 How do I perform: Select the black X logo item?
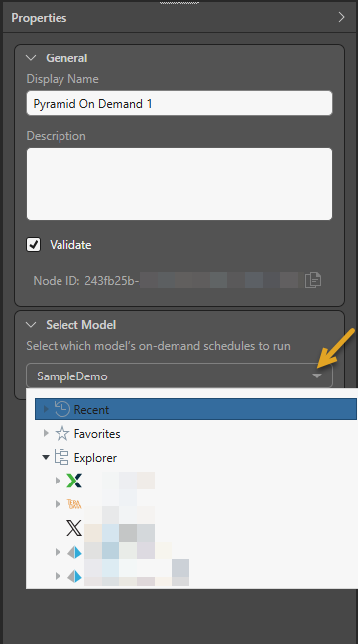tap(74, 528)
